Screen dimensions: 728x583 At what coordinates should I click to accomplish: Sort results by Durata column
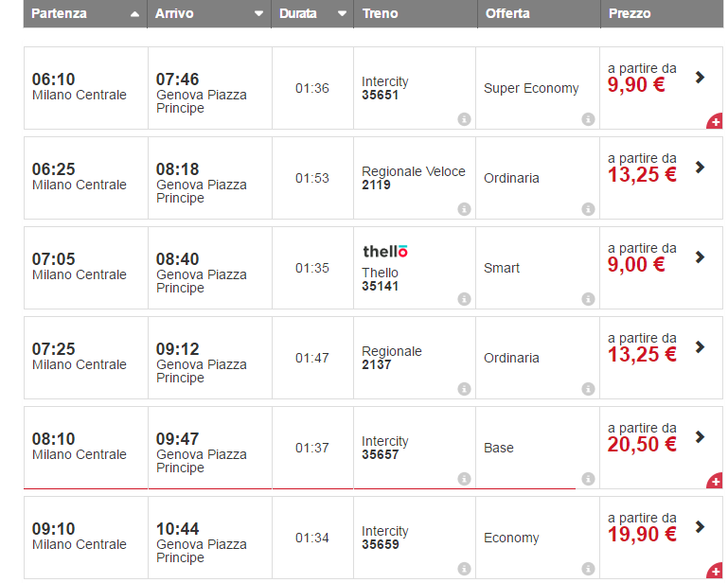tap(339, 14)
